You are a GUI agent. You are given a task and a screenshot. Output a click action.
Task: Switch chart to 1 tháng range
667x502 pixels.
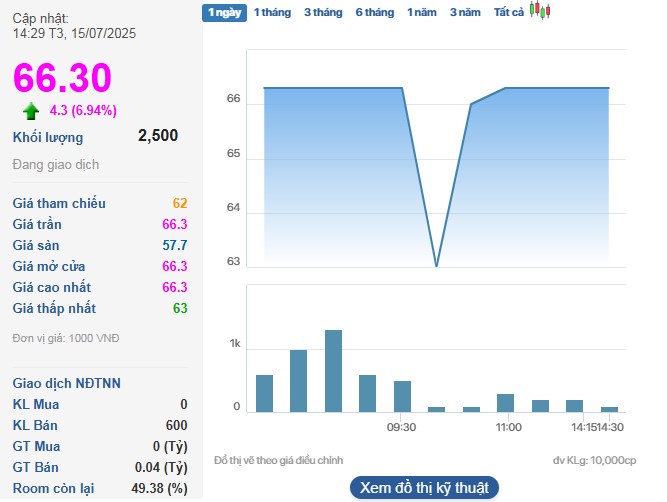[272, 12]
